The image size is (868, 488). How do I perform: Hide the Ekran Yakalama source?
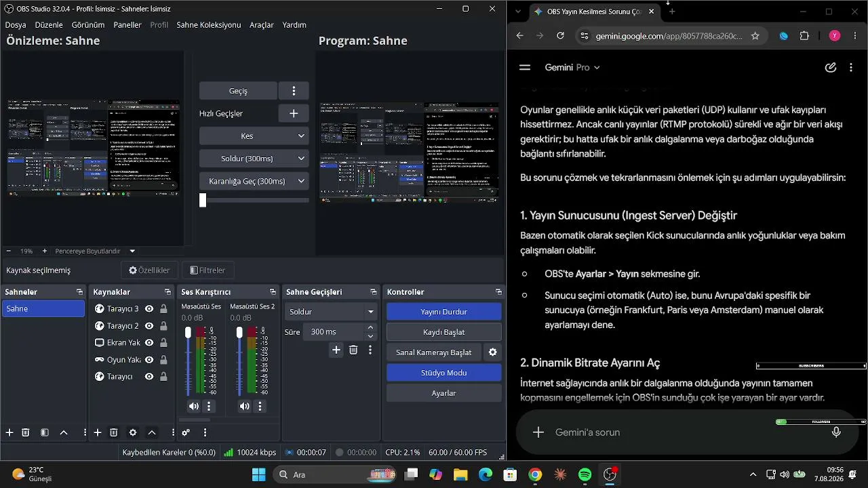click(x=149, y=343)
